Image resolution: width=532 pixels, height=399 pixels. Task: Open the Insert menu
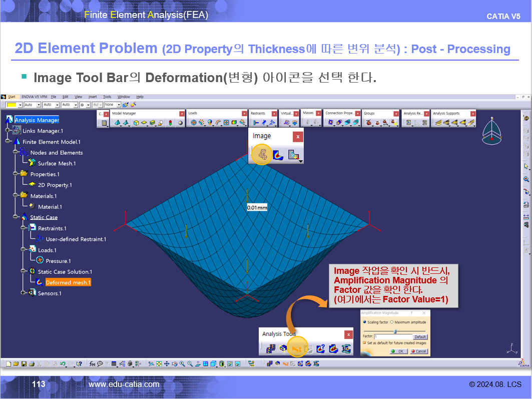pyautogui.click(x=93, y=97)
